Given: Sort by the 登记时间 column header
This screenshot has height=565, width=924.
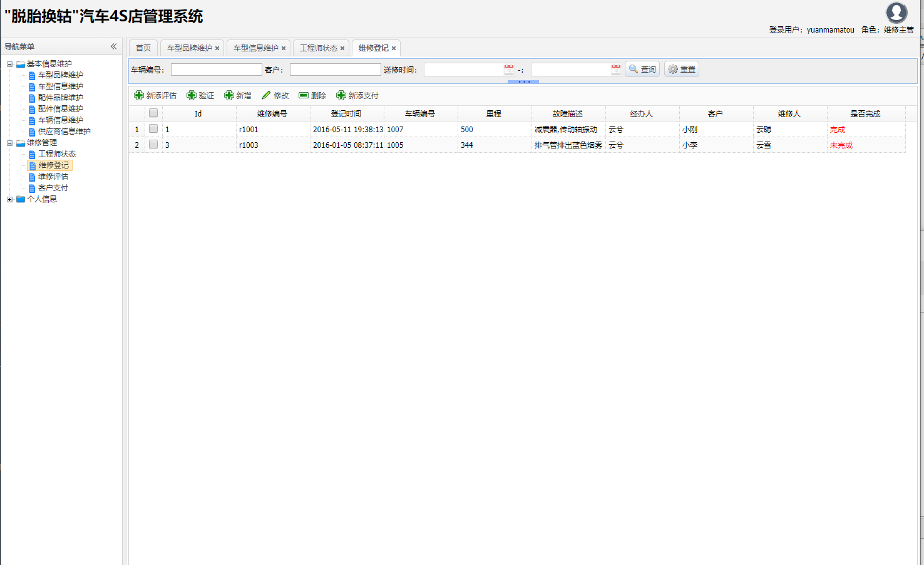Looking at the screenshot, I should click(347, 114).
